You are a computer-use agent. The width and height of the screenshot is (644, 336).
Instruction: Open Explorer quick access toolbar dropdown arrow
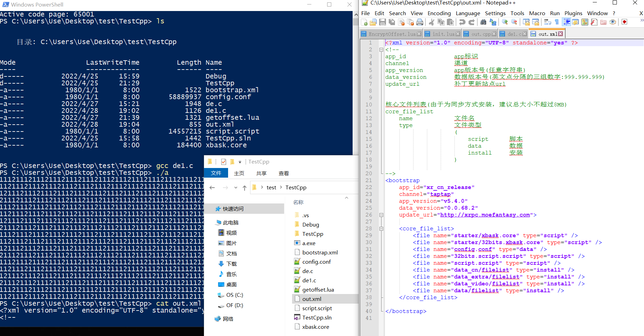240,162
